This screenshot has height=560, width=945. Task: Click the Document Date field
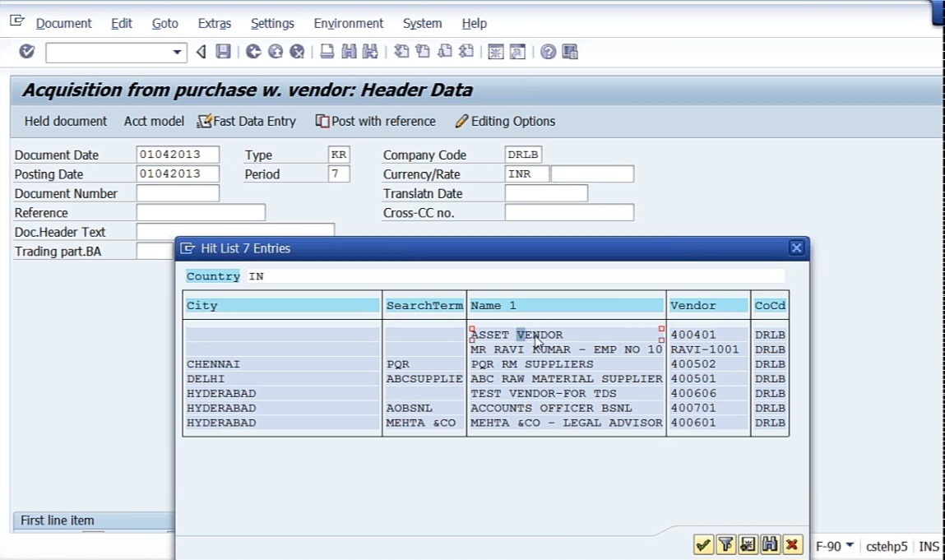(178, 155)
